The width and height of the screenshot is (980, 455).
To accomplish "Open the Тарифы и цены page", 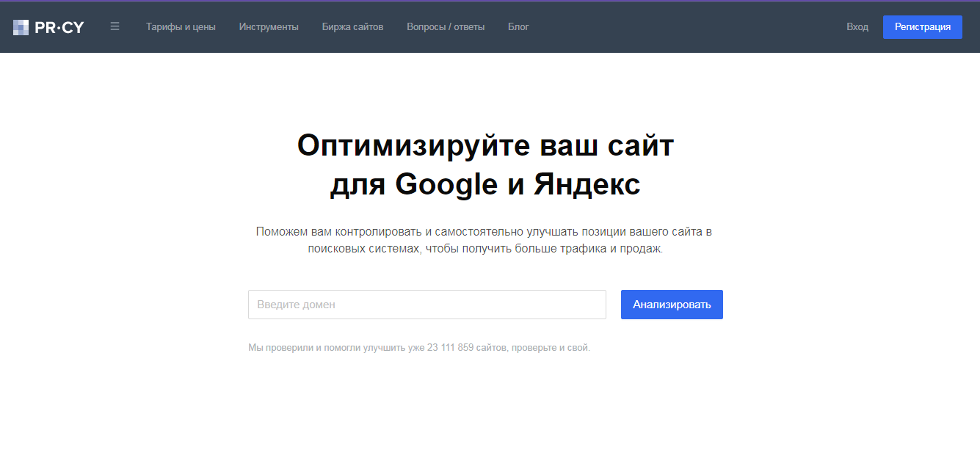I will pos(181,27).
